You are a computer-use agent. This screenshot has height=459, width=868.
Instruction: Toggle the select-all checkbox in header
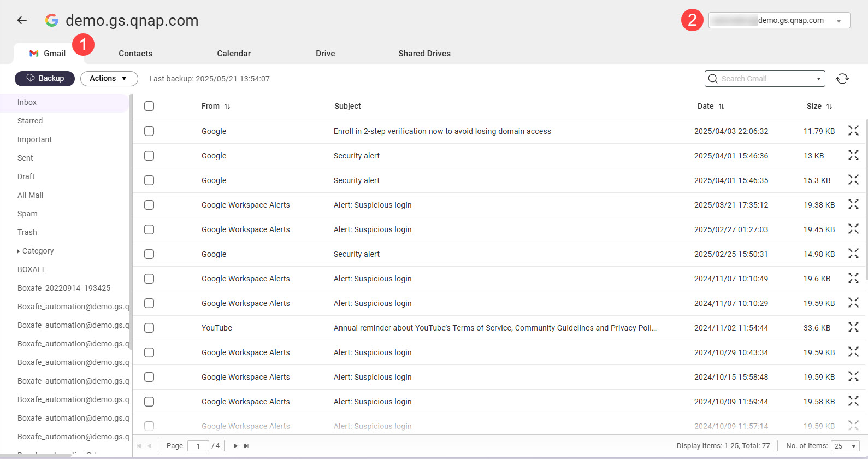point(149,106)
